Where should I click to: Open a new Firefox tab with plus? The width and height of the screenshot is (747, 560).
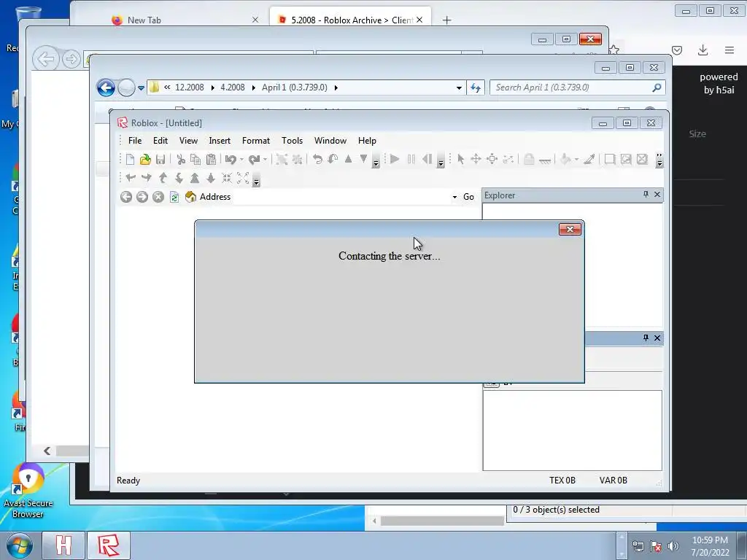pos(446,20)
